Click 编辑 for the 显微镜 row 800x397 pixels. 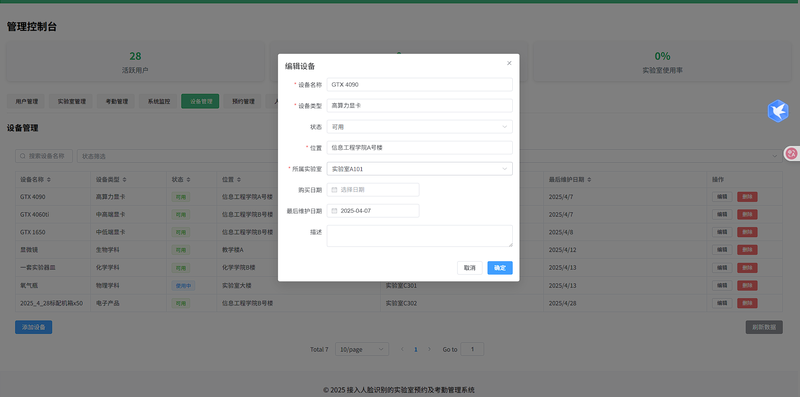pyautogui.click(x=722, y=250)
